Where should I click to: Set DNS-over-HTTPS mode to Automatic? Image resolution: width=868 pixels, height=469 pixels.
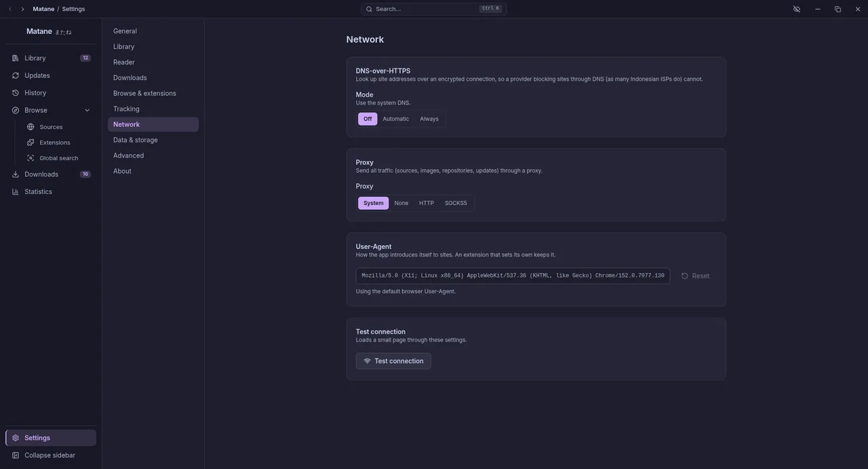coord(396,119)
